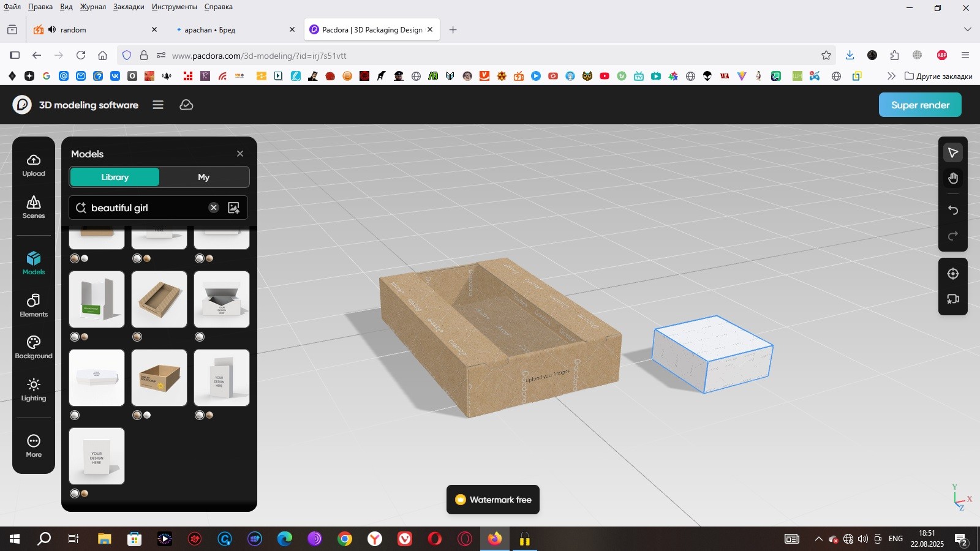The height and width of the screenshot is (551, 980).
Task: Click the Super render button
Action: [920, 105]
